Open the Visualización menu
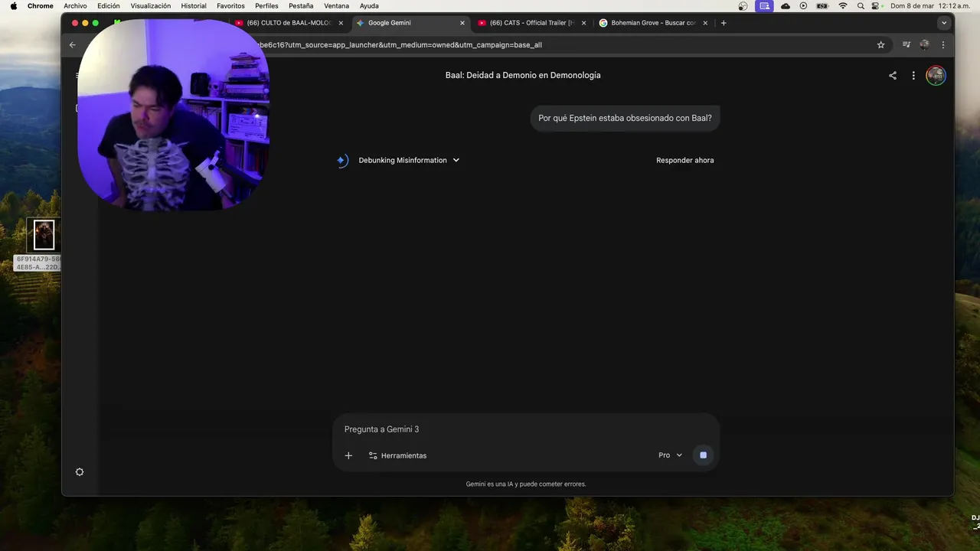The image size is (980, 551). pos(151,5)
